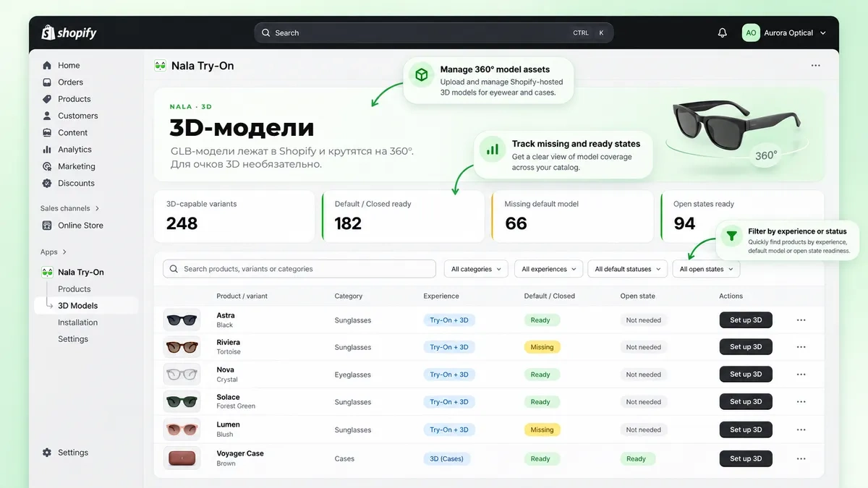Expand the Aurora Optical account menu

tap(823, 33)
